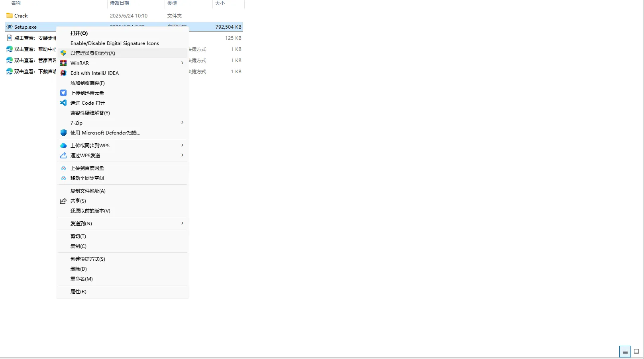Click the 通过WPS发送 share icon
This screenshot has width=644, height=359.
(x=63, y=155)
